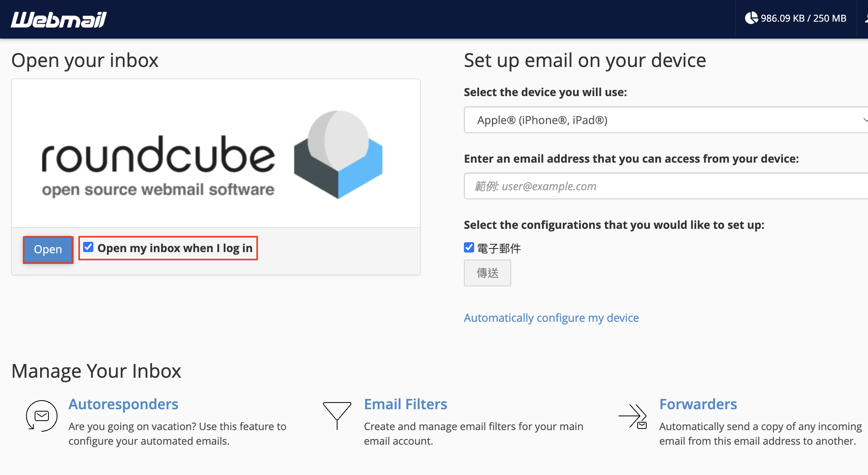Click the Forwarders arrow envelope icon
Image resolution: width=868 pixels, height=475 pixels.
(632, 416)
